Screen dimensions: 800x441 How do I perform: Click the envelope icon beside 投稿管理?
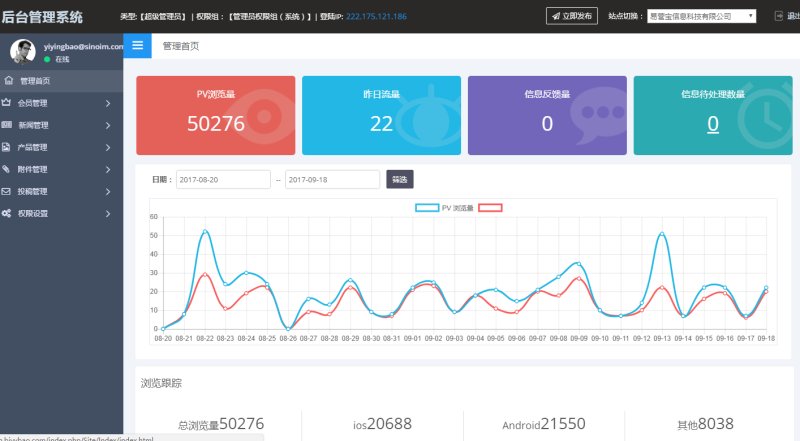coord(8,191)
